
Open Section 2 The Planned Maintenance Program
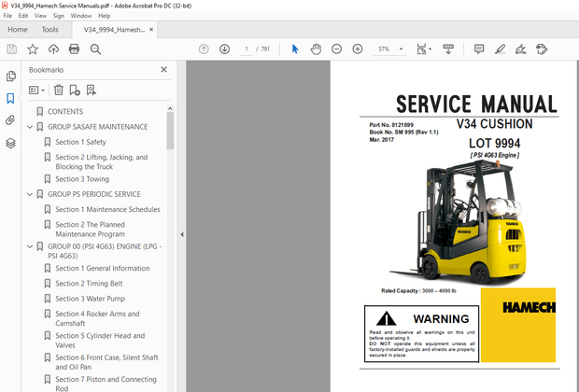[x=90, y=230]
